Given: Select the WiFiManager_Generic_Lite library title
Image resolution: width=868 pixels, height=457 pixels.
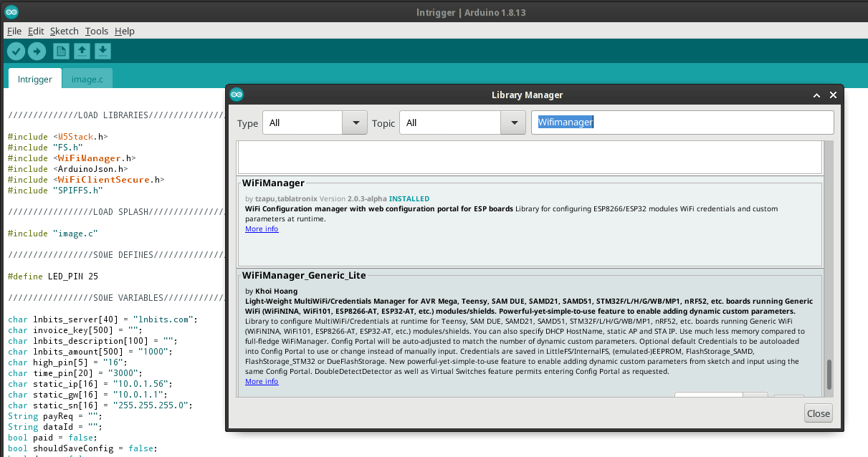Looking at the screenshot, I should tap(304, 275).
